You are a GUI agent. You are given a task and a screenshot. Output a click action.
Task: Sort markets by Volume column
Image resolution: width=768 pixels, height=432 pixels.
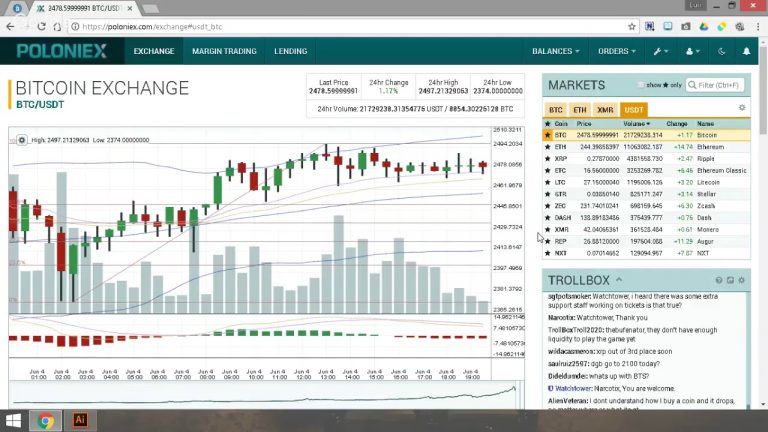[636, 124]
